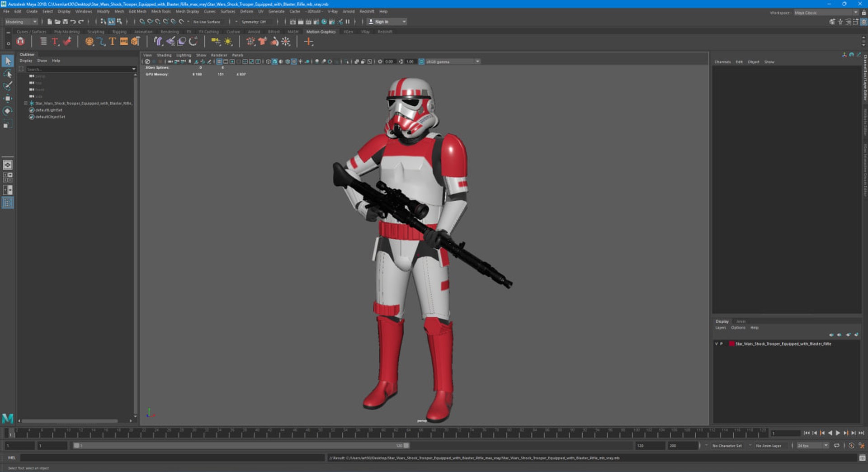Click the Play backwards button

point(830,433)
